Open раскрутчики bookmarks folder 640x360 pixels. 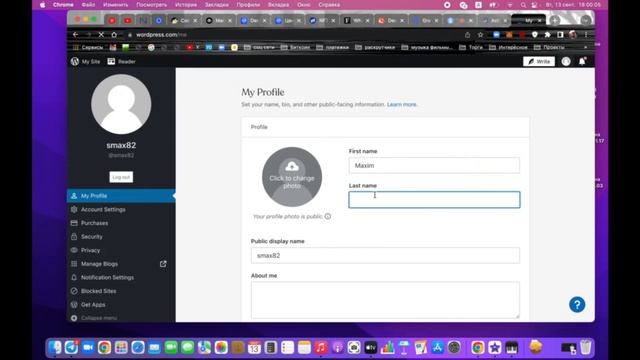point(375,47)
